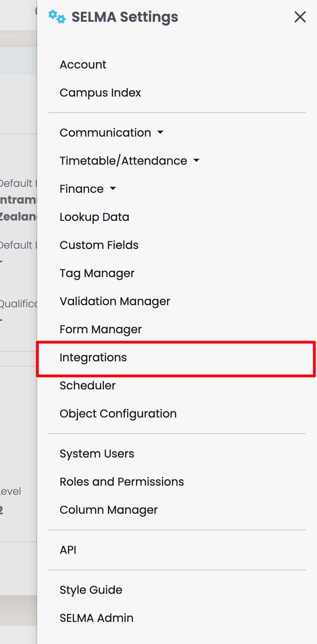Close the SELMA Settings panel
This screenshot has height=644, width=317.
300,17
